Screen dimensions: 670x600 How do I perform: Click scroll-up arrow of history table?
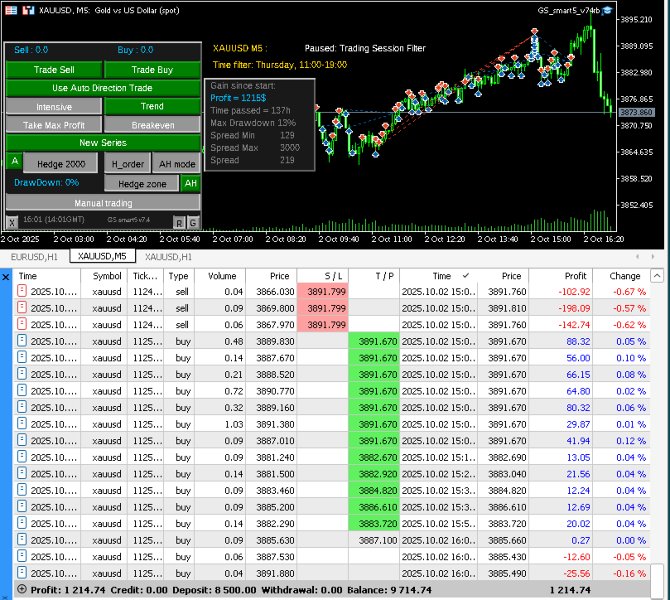657,276
